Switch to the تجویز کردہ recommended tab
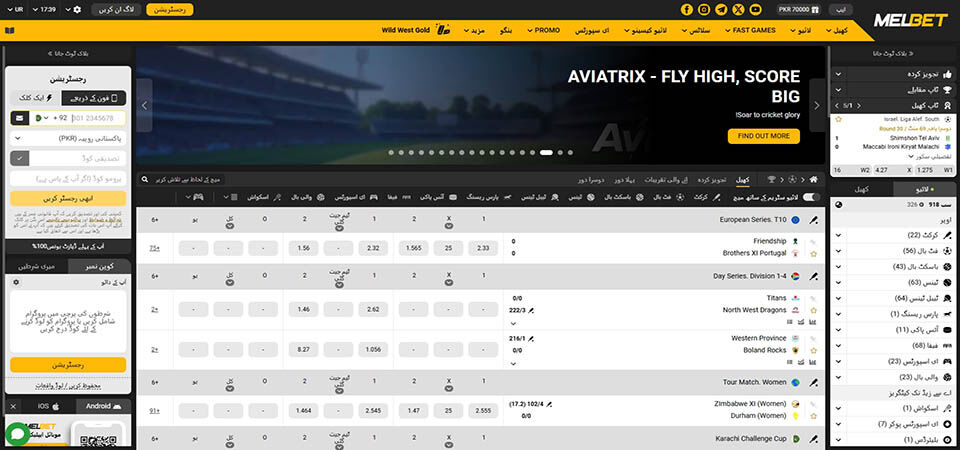Image resolution: width=960 pixels, height=450 pixels. pyautogui.click(x=713, y=180)
